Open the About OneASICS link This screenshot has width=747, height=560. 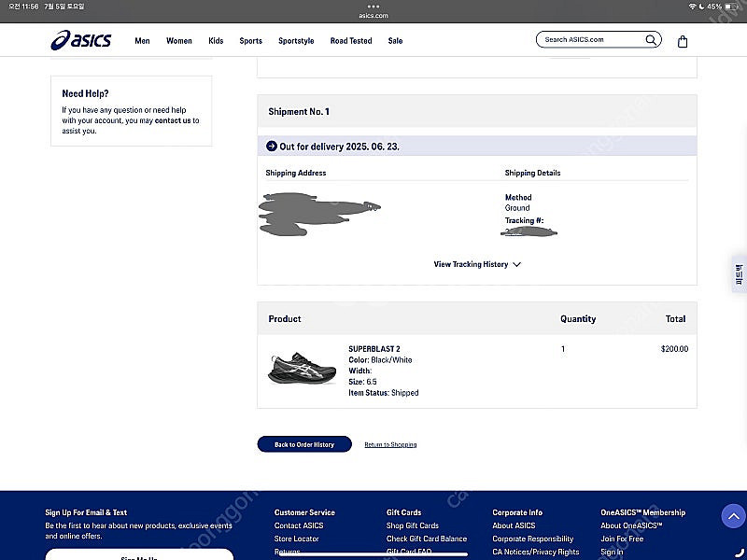(632, 525)
